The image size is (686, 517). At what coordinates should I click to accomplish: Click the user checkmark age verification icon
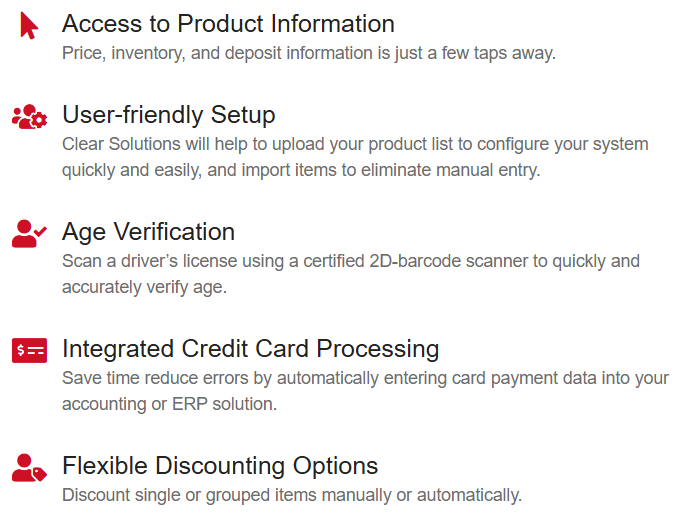(x=29, y=234)
